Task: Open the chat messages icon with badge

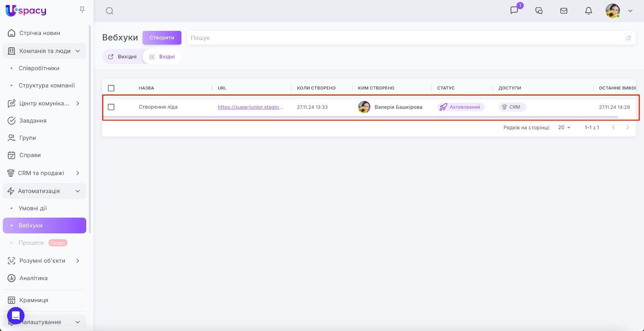Action: tap(514, 10)
